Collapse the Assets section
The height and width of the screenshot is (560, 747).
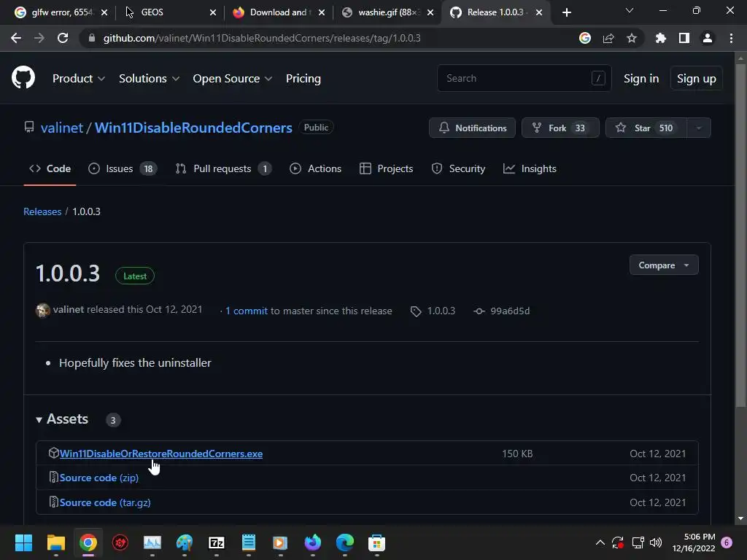tap(63, 419)
